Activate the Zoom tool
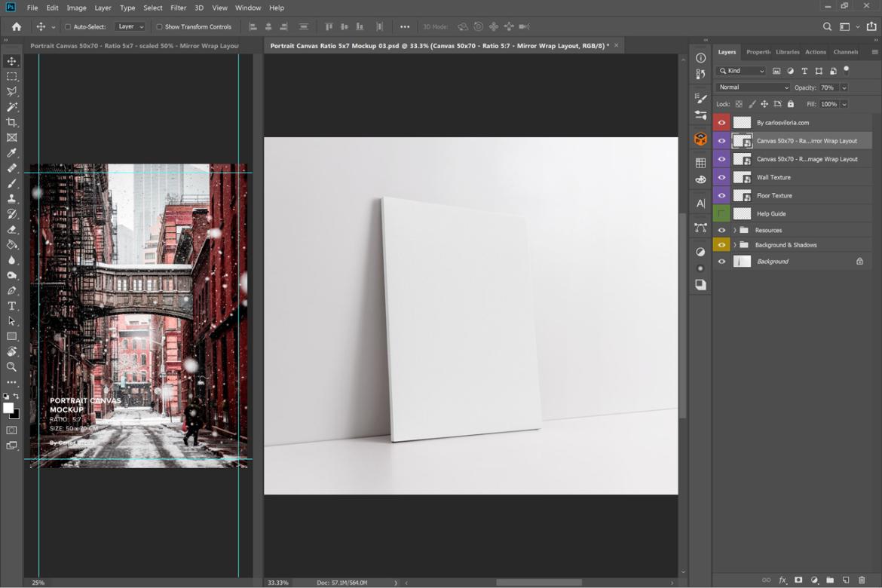 click(11, 367)
